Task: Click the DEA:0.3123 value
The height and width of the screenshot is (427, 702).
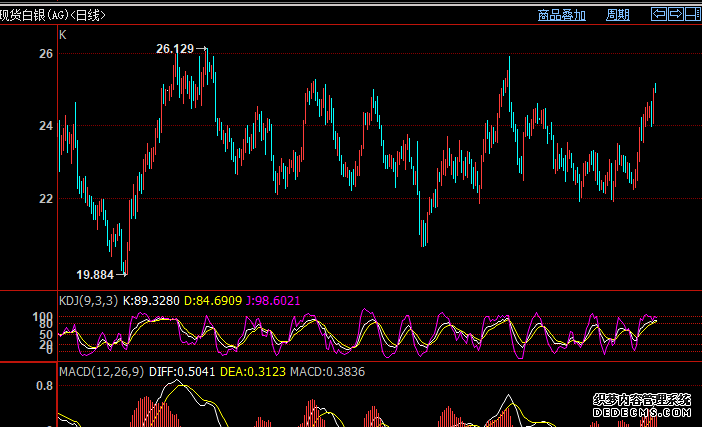Action: (253, 372)
